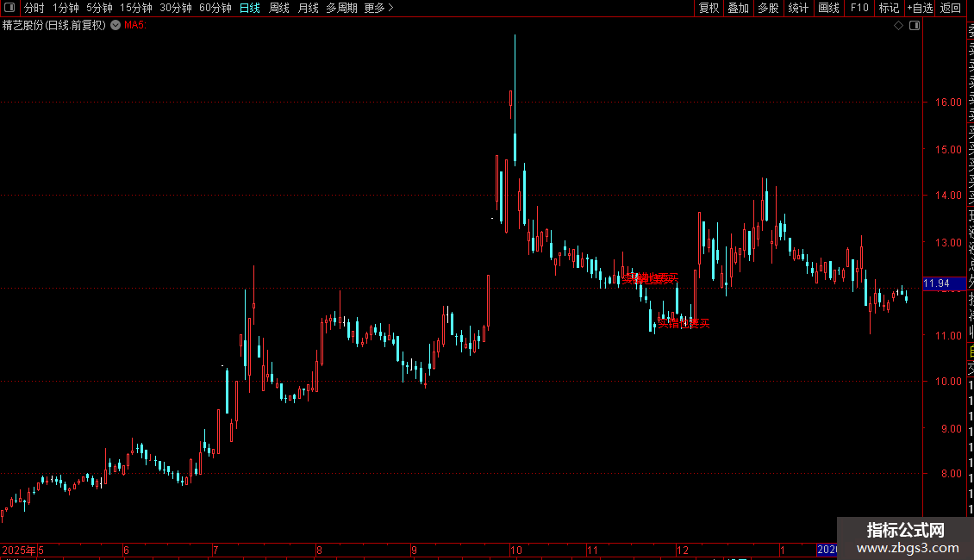This screenshot has width=974, height=560.
Task: Click the 复权 adjustment button
Action: click(x=709, y=8)
